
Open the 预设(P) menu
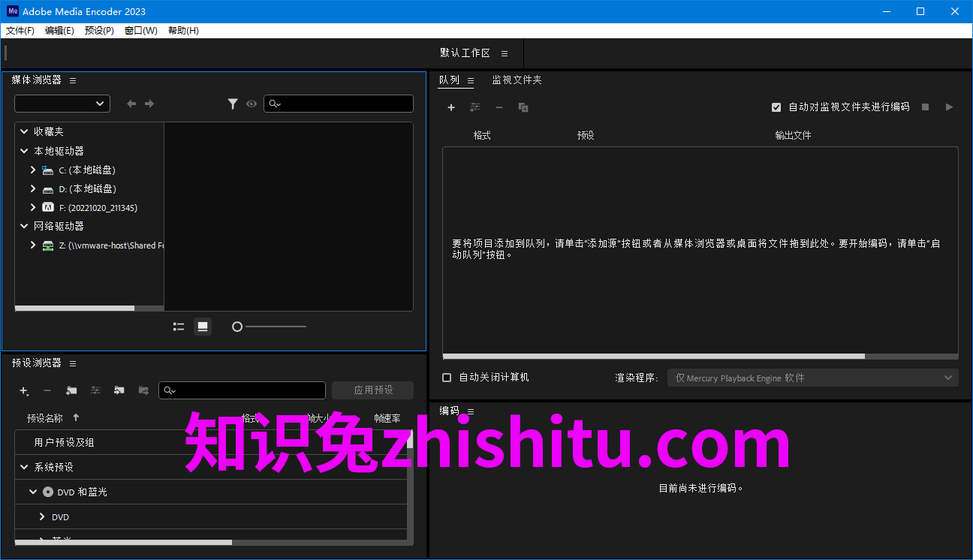click(99, 31)
